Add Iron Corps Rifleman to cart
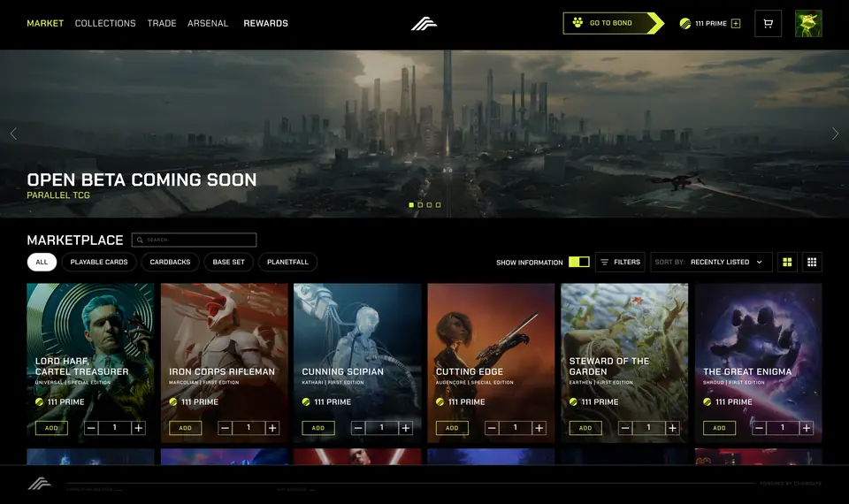Screen dimensions: 849x504 tap(185, 428)
